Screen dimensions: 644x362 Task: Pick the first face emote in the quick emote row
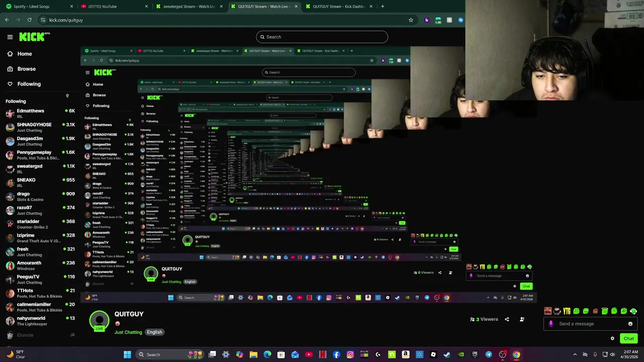(x=548, y=311)
